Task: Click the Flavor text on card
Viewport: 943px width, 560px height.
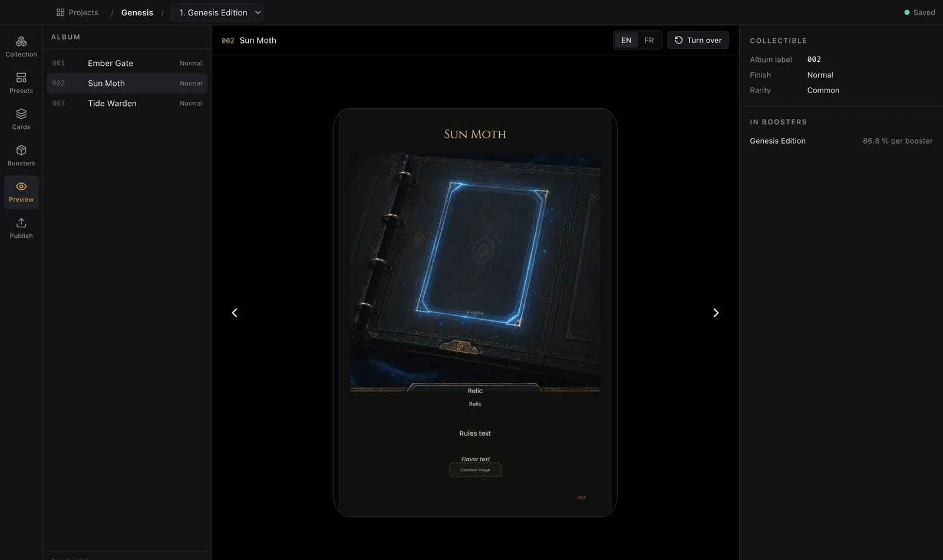Action: (x=475, y=459)
